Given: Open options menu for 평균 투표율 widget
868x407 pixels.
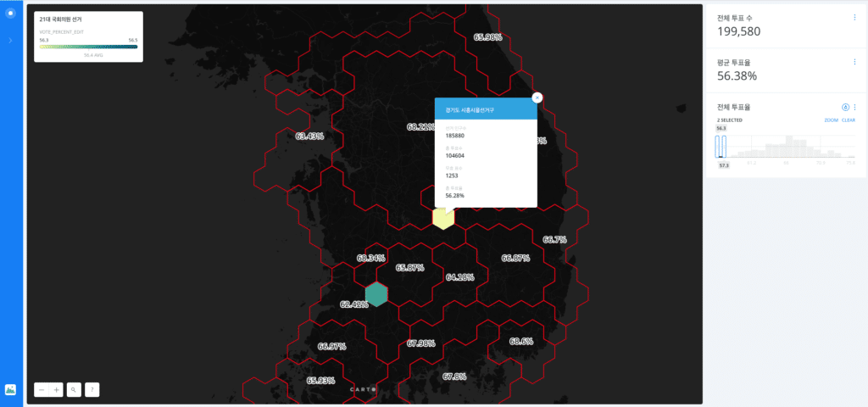Looking at the screenshot, I should click(854, 62).
